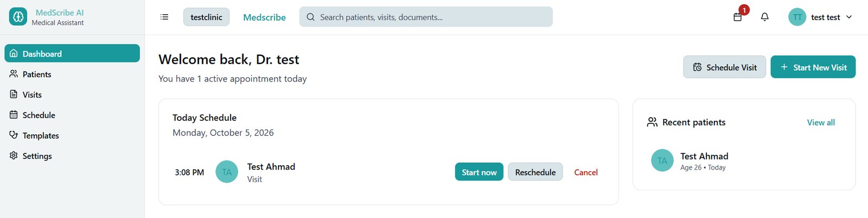The image size is (868, 218).
Task: Click the search magnifier icon
Action: point(311,17)
